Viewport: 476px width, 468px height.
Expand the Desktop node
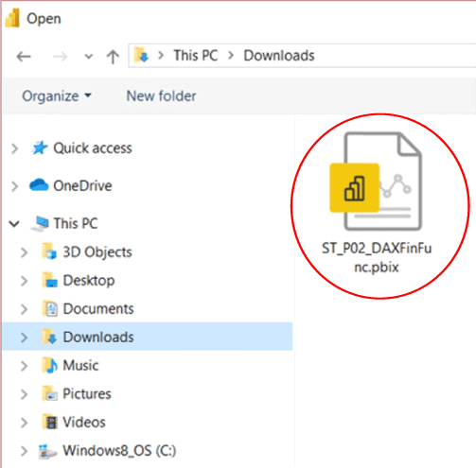pyautogui.click(x=24, y=281)
